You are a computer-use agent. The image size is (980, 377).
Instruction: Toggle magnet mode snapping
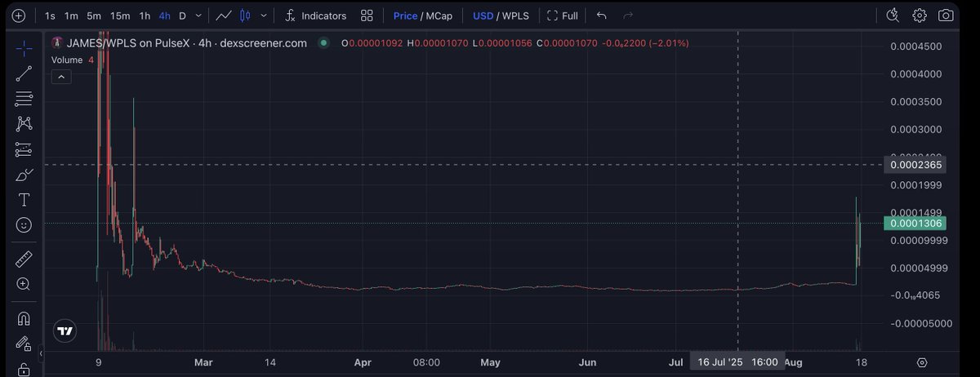tap(24, 318)
